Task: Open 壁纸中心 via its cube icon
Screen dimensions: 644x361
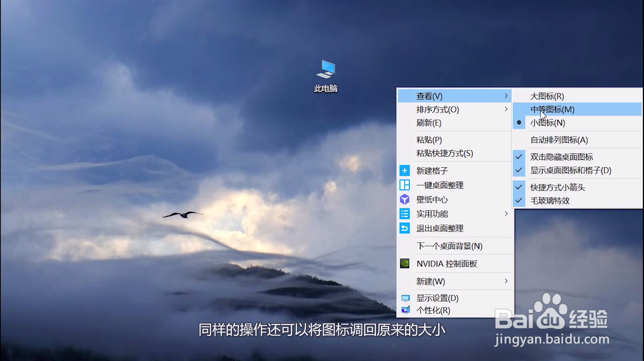Action: click(405, 199)
